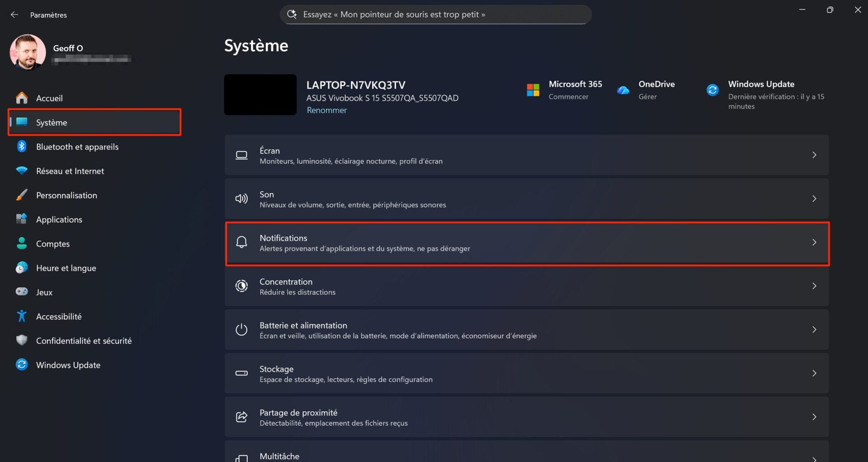
Task: Click the Wi-Fi icon for Réseau et Internet
Action: pyautogui.click(x=21, y=171)
